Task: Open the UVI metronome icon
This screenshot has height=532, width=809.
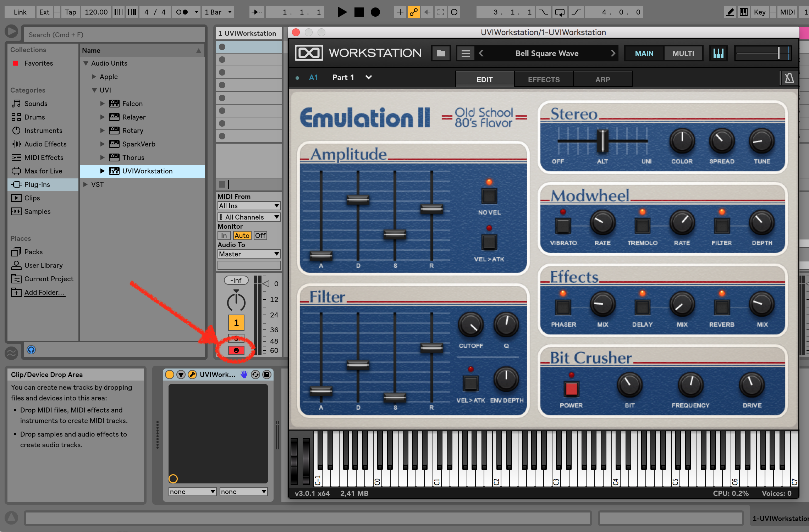Action: [x=789, y=78]
